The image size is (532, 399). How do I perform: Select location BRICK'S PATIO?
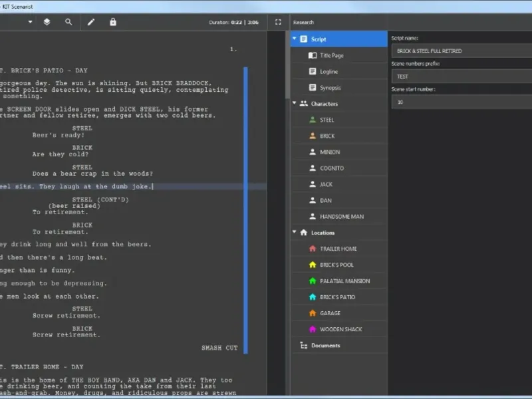(x=339, y=297)
